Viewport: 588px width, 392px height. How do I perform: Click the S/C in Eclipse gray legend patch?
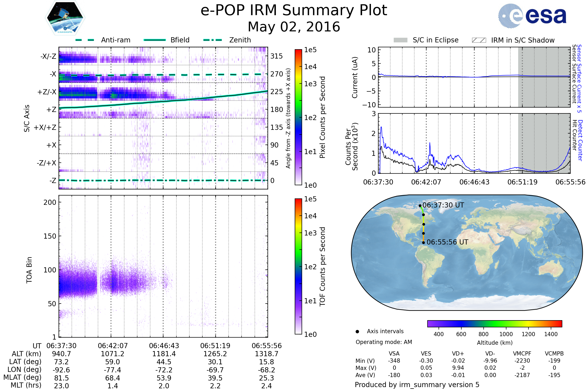pyautogui.click(x=400, y=40)
